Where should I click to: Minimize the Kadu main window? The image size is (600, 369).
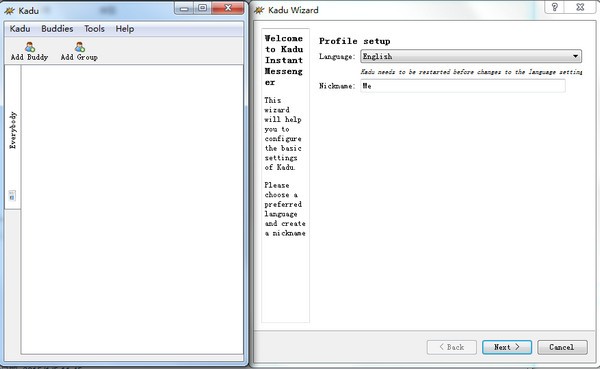[x=184, y=8]
